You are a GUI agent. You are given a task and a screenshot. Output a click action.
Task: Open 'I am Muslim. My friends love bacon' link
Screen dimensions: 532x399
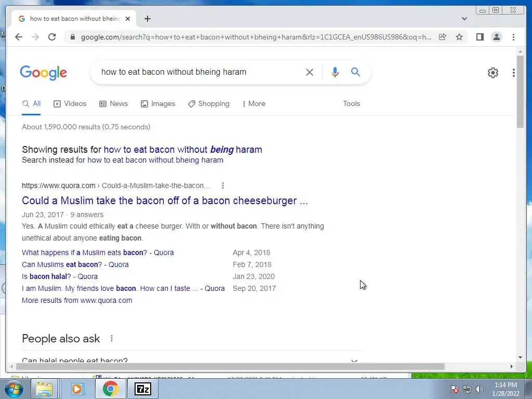tap(123, 288)
